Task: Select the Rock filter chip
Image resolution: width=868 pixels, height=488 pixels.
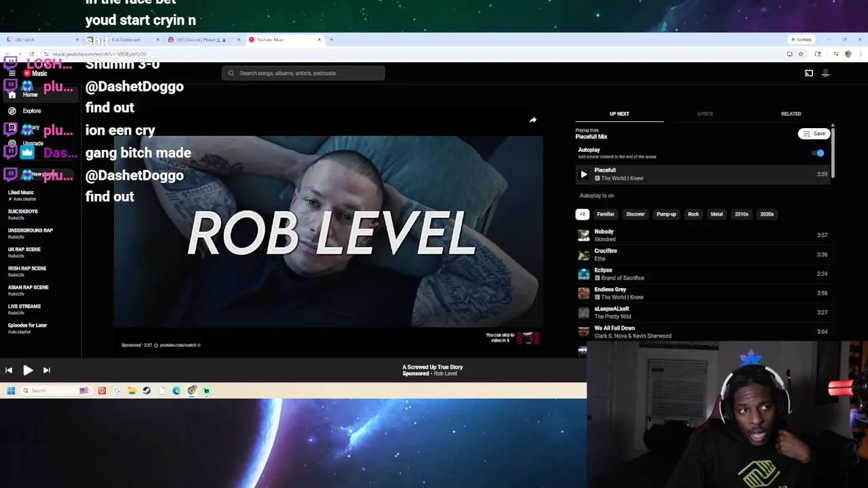Action: point(693,214)
